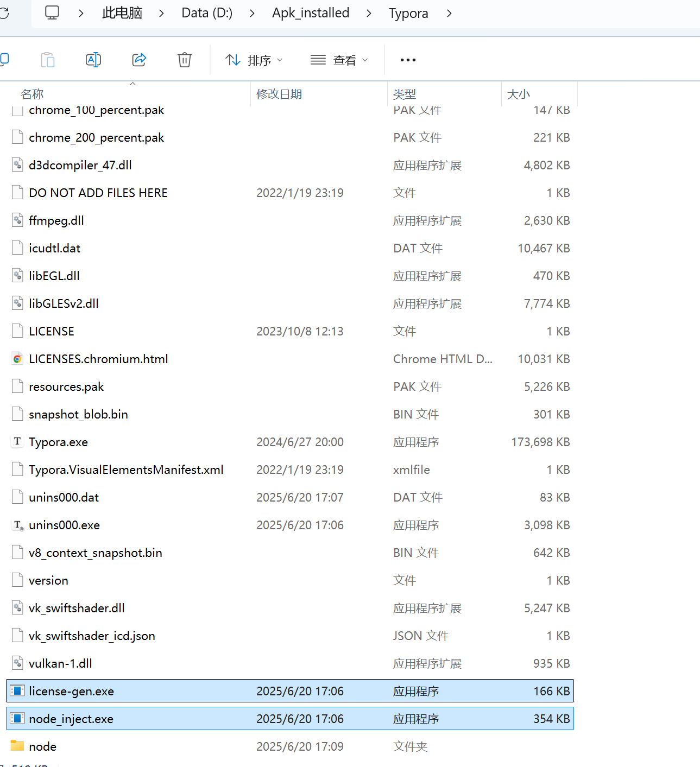Click the d3dcompiler_47.dll file icon

tap(17, 165)
